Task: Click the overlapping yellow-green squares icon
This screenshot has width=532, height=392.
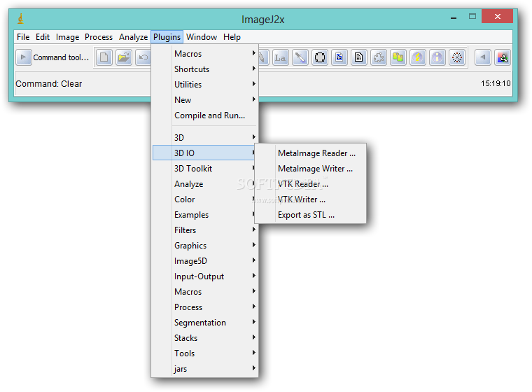Action: (x=398, y=57)
